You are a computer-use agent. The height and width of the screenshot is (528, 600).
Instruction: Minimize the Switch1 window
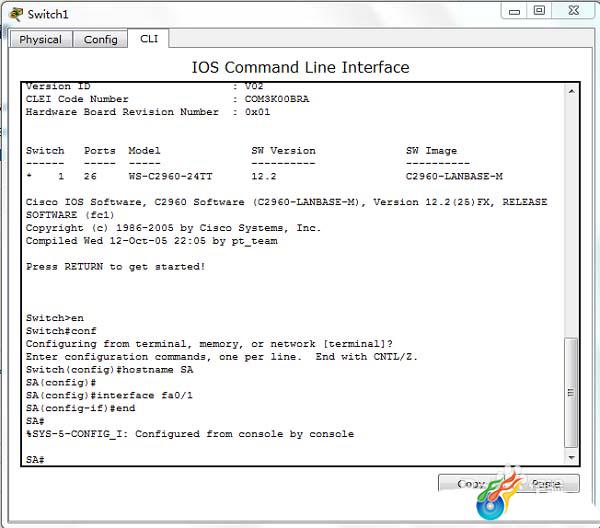[x=514, y=11]
